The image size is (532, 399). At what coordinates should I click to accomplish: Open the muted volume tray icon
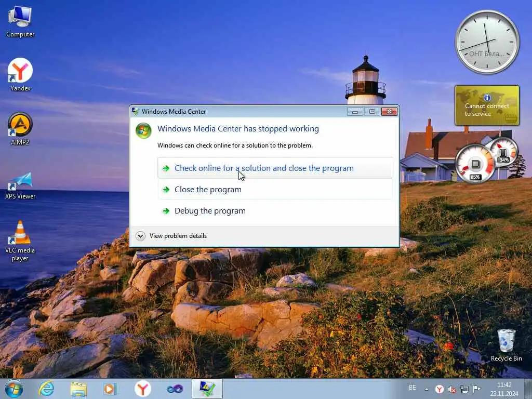tap(452, 390)
